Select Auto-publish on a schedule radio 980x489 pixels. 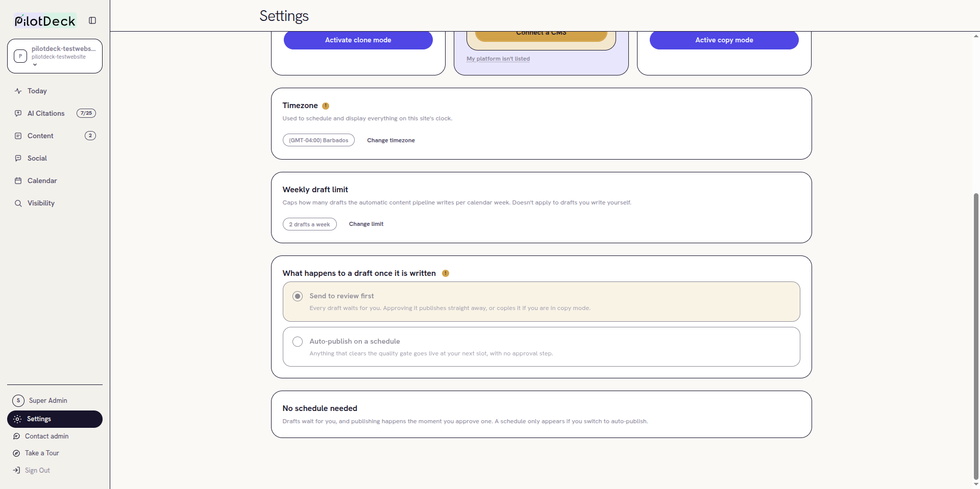(x=298, y=342)
